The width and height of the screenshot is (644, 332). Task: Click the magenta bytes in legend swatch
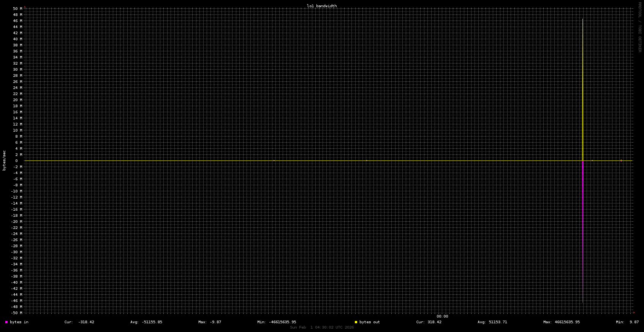tap(6, 322)
